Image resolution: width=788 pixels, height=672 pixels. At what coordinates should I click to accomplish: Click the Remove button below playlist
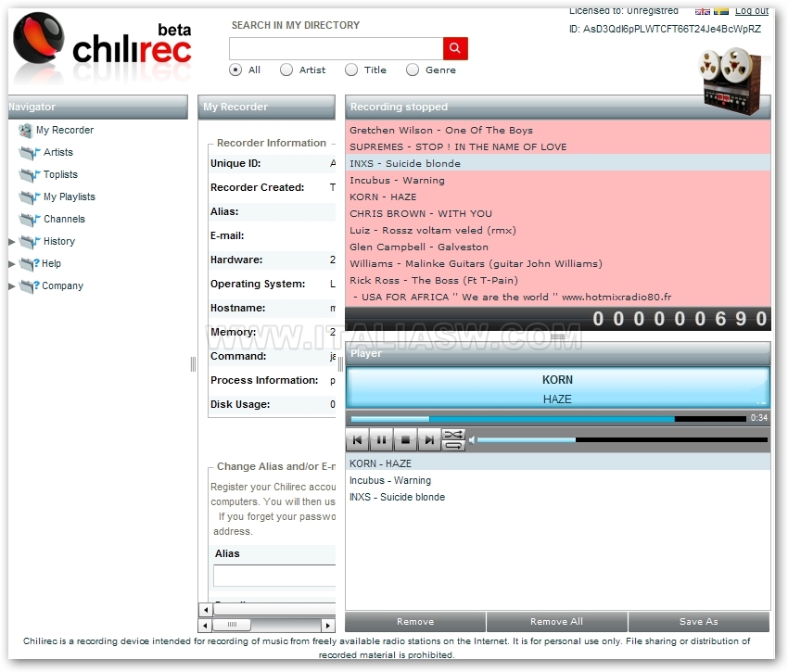click(x=415, y=622)
